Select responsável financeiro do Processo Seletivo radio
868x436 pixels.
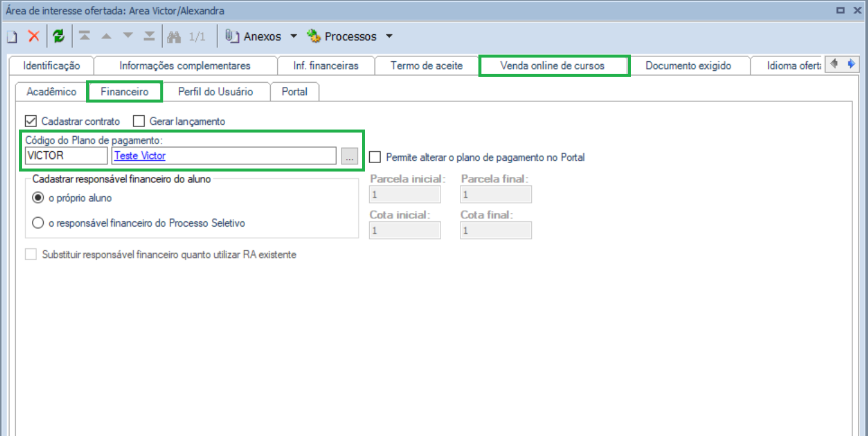[38, 223]
